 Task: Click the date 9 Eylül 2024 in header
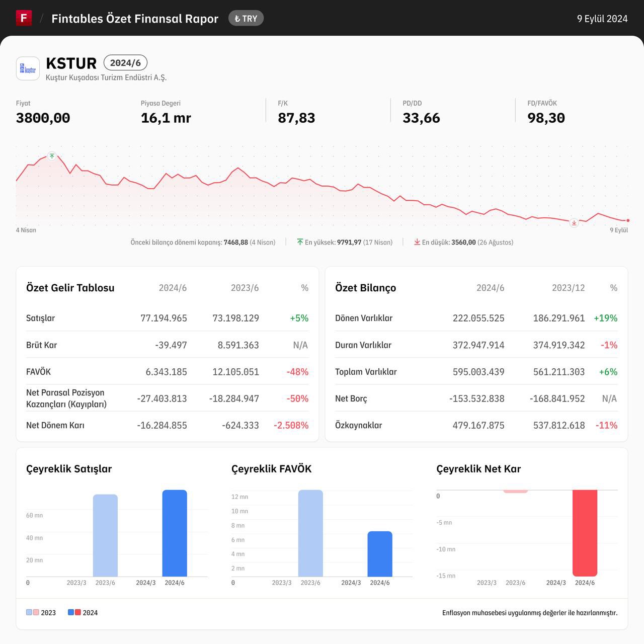click(x=602, y=19)
